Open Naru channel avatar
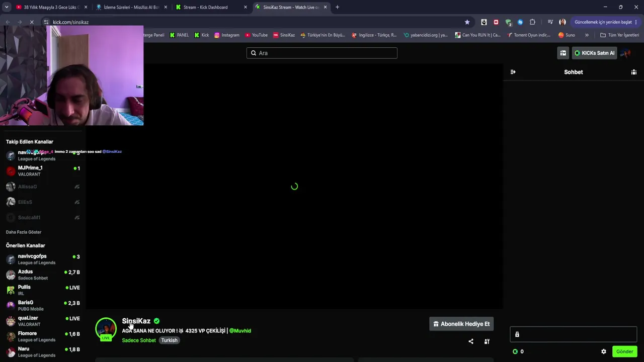The height and width of the screenshot is (362, 644). point(11,351)
